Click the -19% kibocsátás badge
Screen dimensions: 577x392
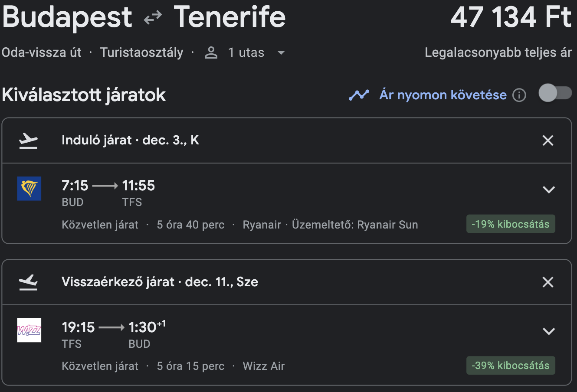pos(511,224)
